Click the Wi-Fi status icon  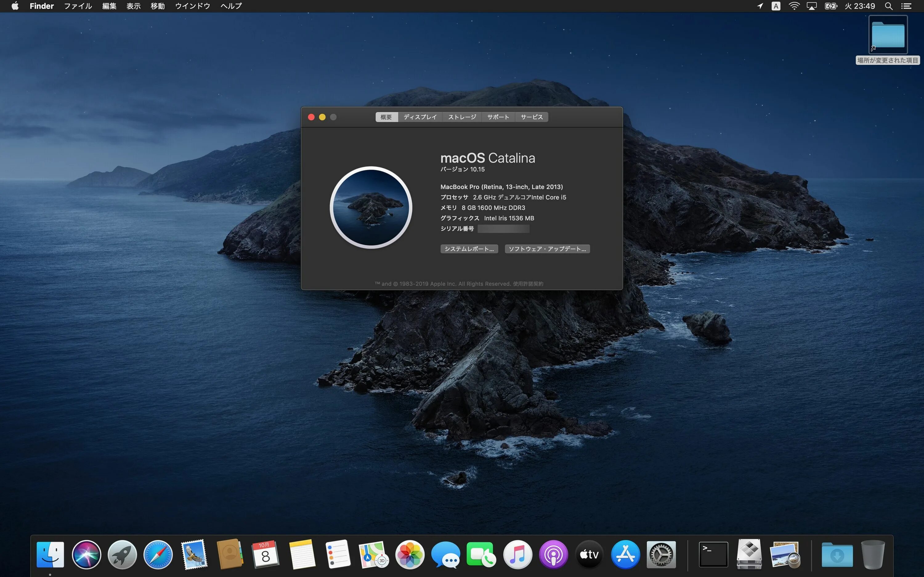(794, 6)
